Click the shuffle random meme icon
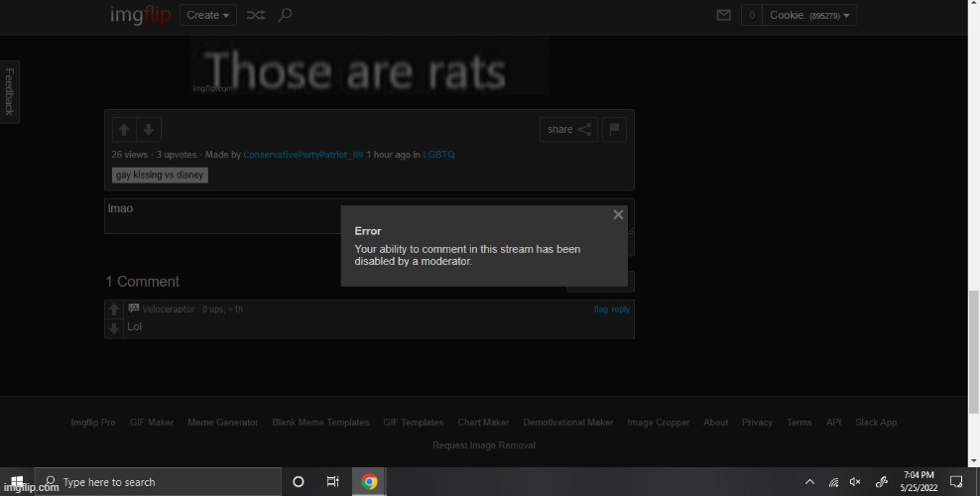The width and height of the screenshot is (980, 496). click(x=256, y=15)
